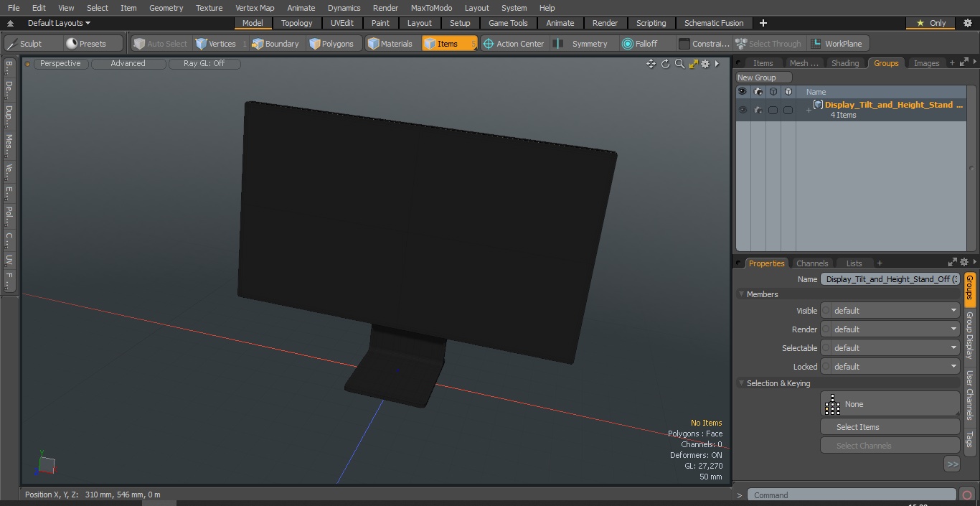Toggle Auto Select mode
980x506 pixels.
[161, 44]
